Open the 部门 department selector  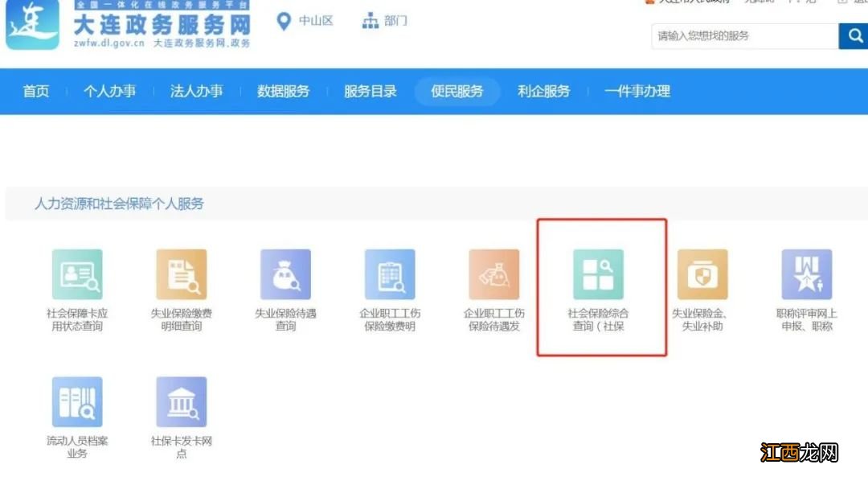click(x=385, y=20)
